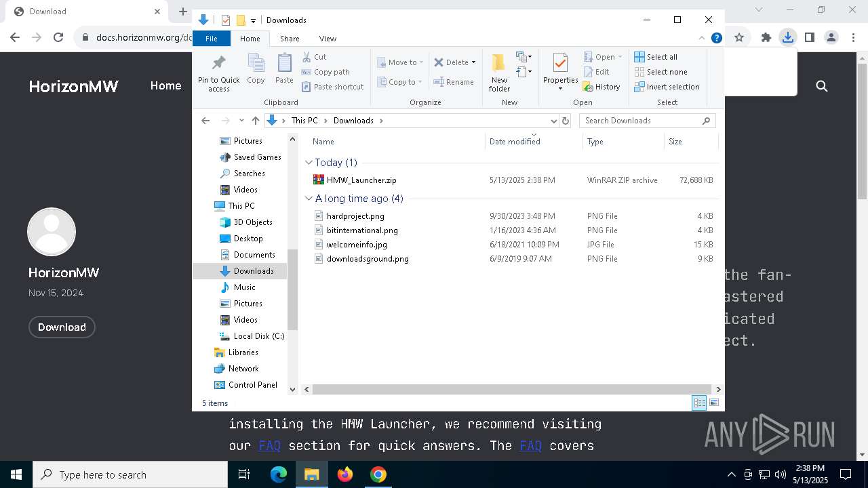
Task: Open Windows Start menu
Action: 16,474
